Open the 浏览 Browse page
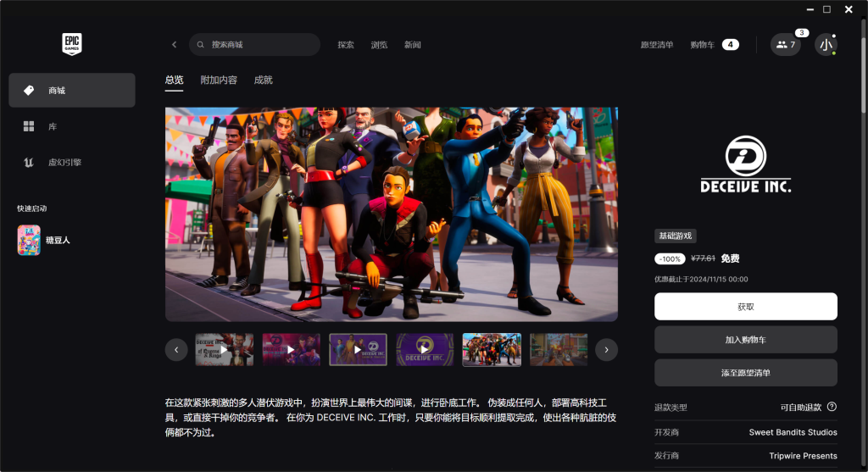This screenshot has height=472, width=868. click(x=379, y=45)
